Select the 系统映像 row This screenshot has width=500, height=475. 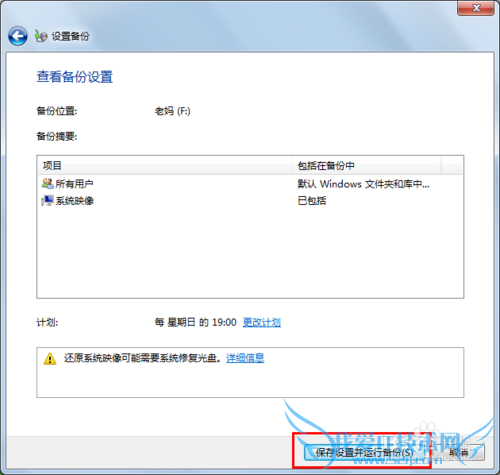[x=250, y=201]
